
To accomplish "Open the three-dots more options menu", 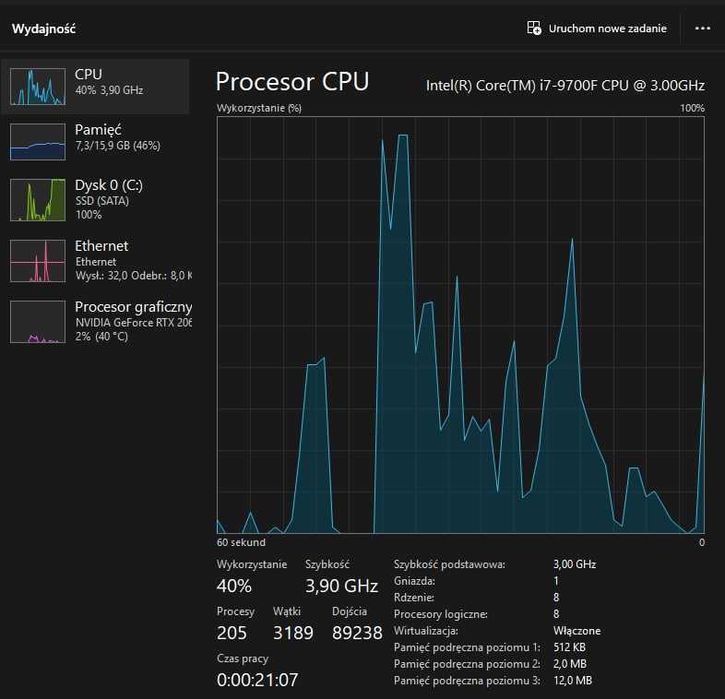I will 702,29.
